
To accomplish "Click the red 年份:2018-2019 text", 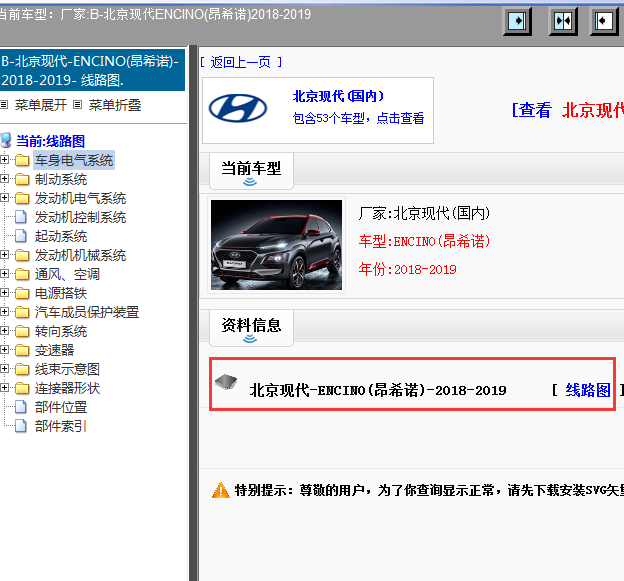I will (408, 269).
